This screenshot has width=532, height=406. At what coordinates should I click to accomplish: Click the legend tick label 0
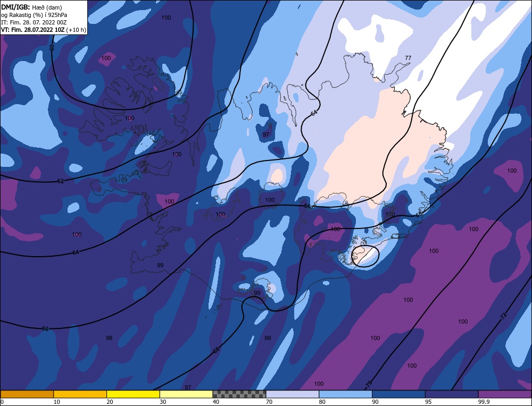point(2,402)
